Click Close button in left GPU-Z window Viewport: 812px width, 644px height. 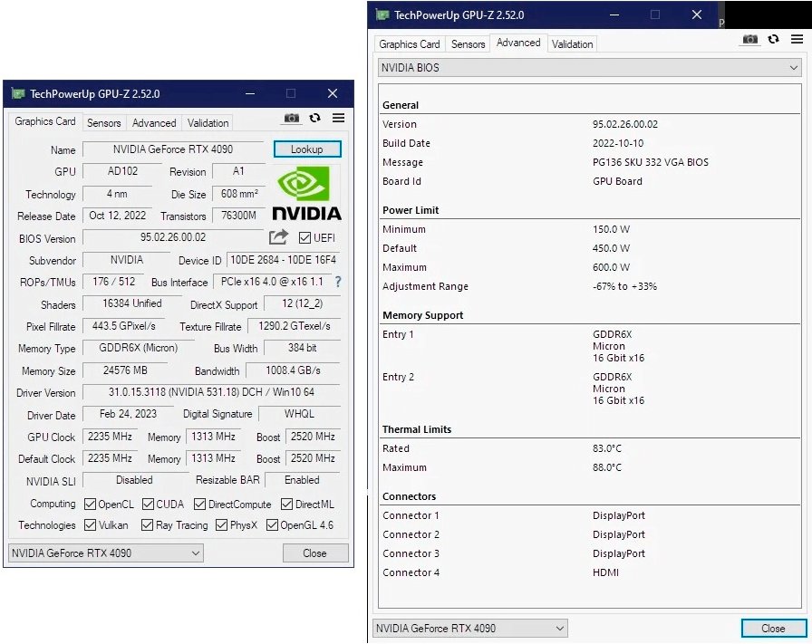tap(314, 553)
